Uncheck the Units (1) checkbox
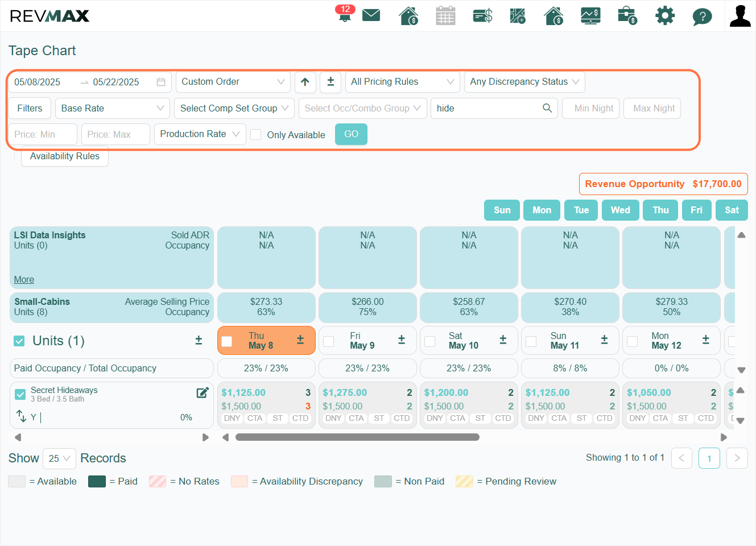 [19, 341]
